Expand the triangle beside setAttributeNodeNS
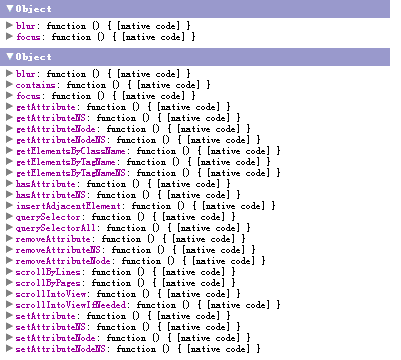The height and width of the screenshot is (360, 401). [x=9, y=348]
